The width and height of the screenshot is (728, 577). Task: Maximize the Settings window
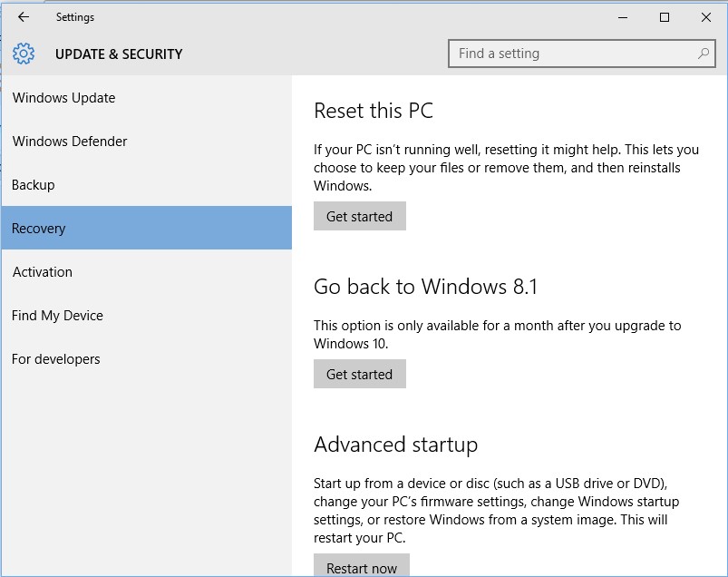665,17
